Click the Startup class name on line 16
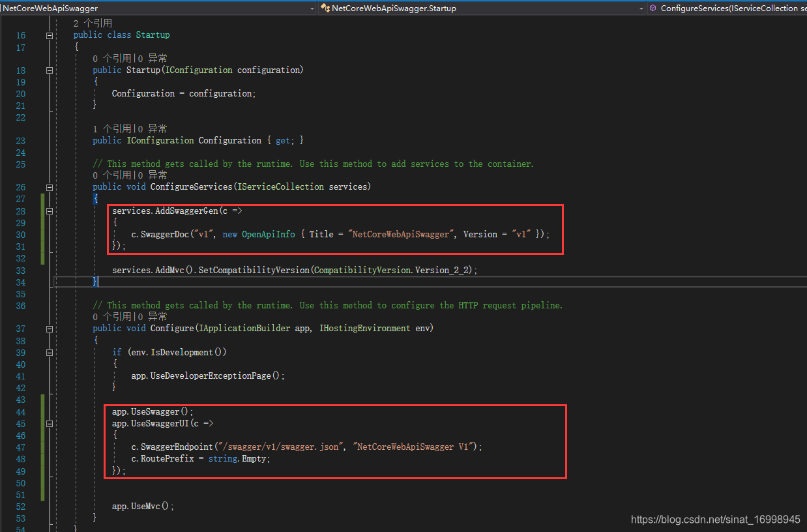Screen dimensions: 807x532 click(153, 35)
